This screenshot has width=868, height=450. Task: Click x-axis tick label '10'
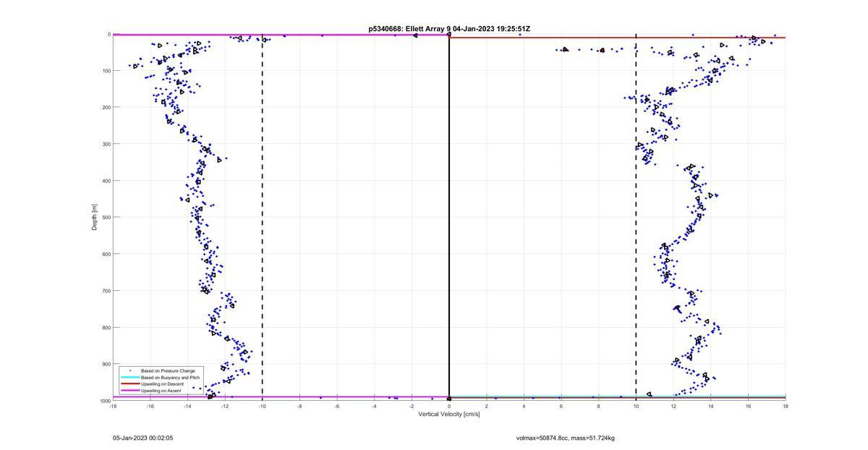[x=636, y=406]
